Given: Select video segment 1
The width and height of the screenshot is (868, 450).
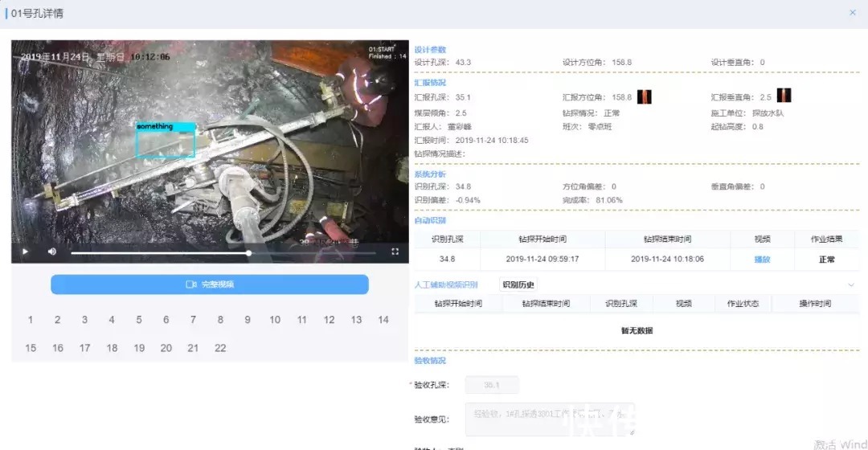Looking at the screenshot, I should (31, 320).
